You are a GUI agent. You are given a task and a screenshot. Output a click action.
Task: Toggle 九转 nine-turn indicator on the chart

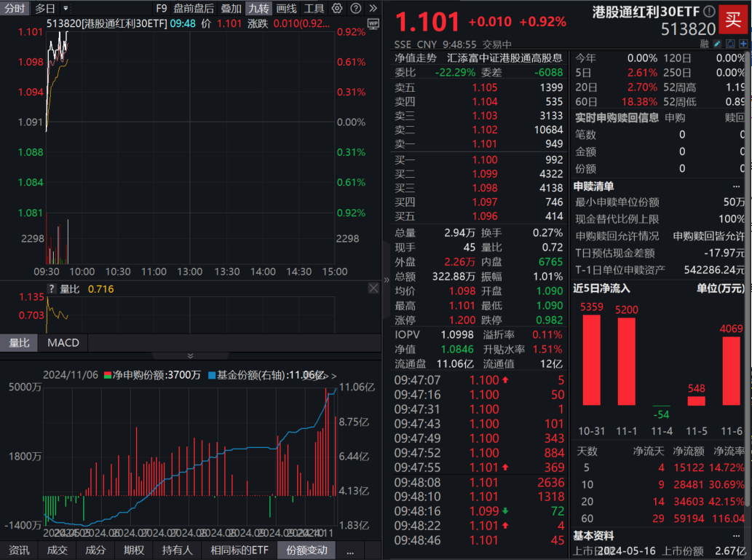pos(257,9)
